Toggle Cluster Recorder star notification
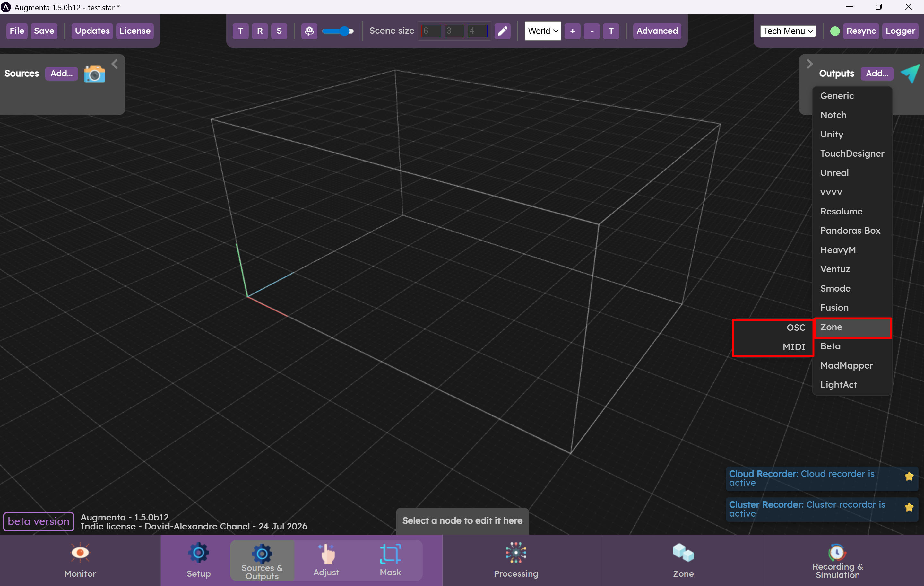924x586 pixels. pyautogui.click(x=909, y=507)
